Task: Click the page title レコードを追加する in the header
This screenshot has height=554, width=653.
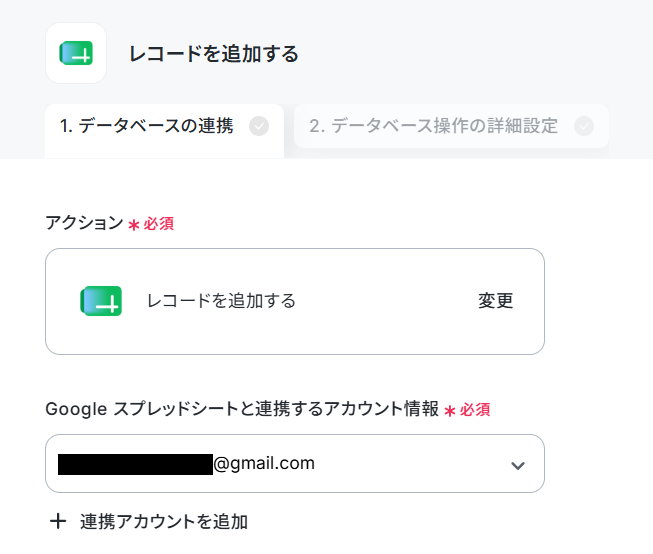Action: [x=214, y=54]
